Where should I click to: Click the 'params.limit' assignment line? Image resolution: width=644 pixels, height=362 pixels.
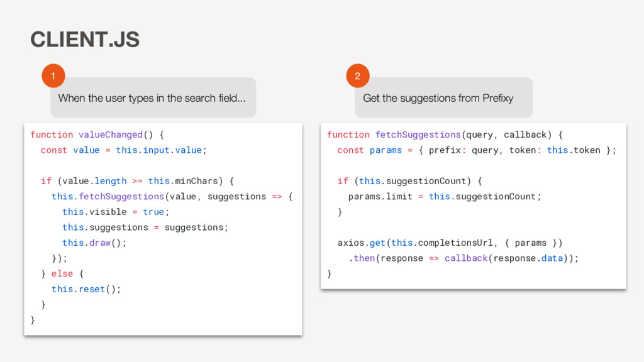[x=445, y=197]
